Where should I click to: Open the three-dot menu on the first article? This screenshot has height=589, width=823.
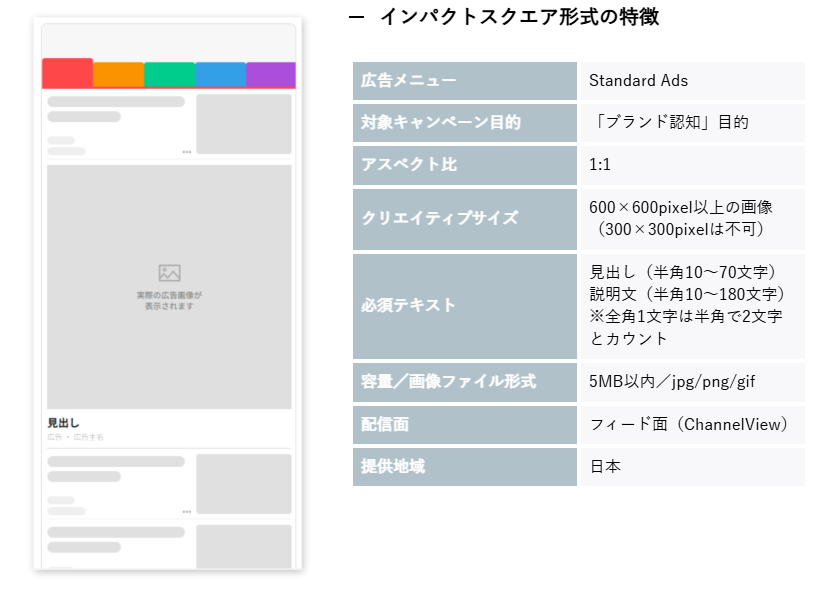pos(187,152)
